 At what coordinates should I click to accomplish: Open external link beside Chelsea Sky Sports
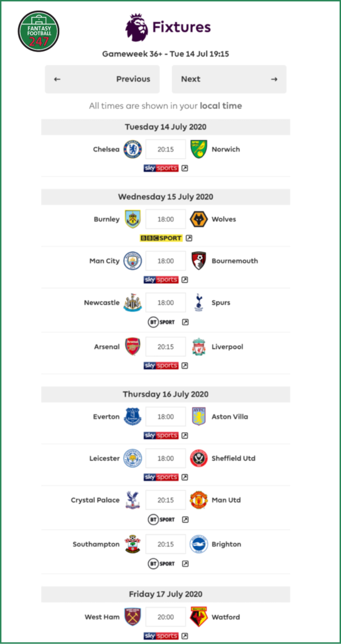point(185,169)
